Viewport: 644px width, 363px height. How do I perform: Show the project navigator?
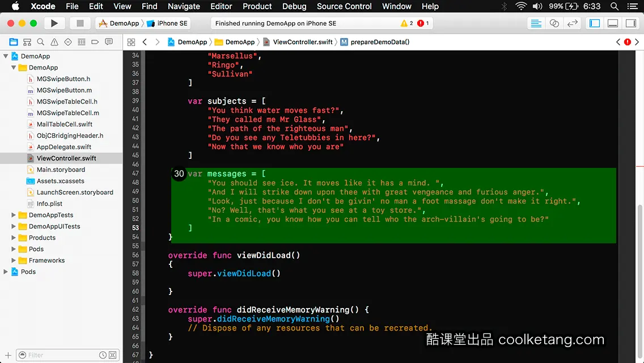14,42
